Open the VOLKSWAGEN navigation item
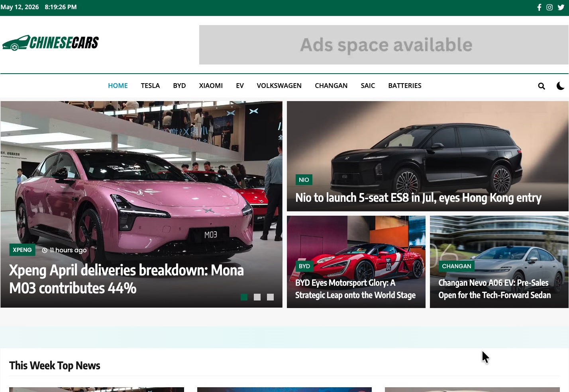 (279, 86)
